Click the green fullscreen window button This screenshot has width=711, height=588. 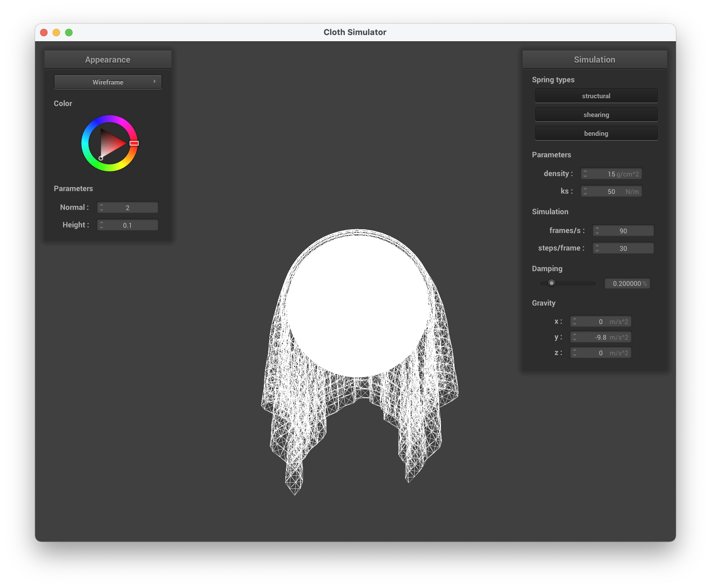69,33
